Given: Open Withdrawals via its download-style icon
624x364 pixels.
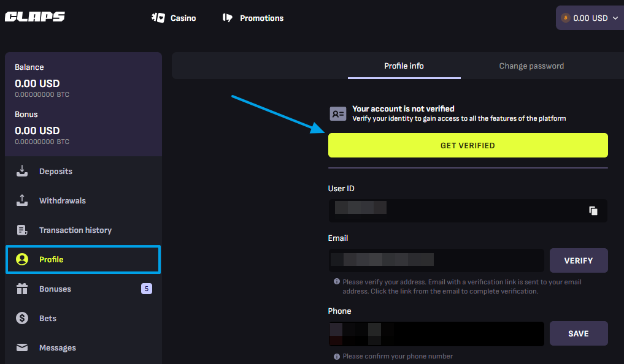Looking at the screenshot, I should point(22,200).
